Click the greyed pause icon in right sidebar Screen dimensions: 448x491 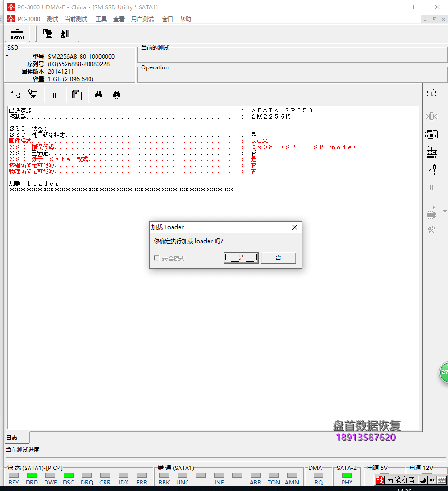[432, 187]
